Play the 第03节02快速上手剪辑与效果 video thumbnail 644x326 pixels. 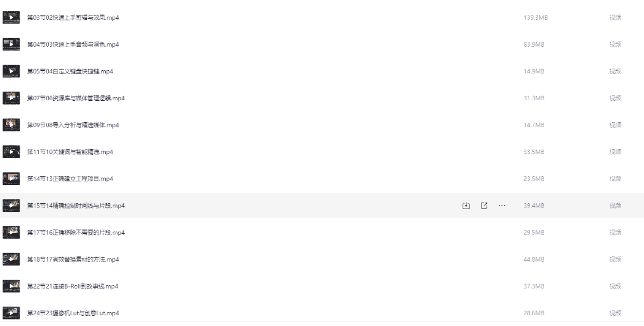click(11, 18)
